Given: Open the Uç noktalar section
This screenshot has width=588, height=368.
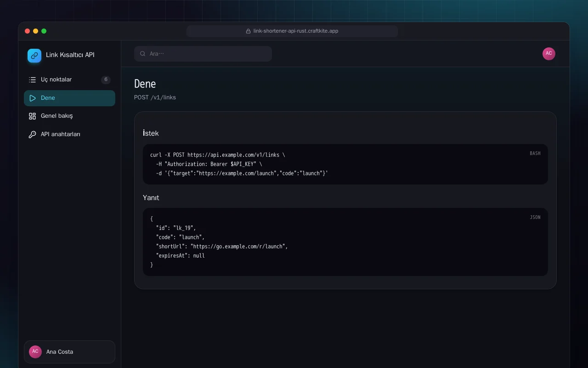Looking at the screenshot, I should point(69,80).
